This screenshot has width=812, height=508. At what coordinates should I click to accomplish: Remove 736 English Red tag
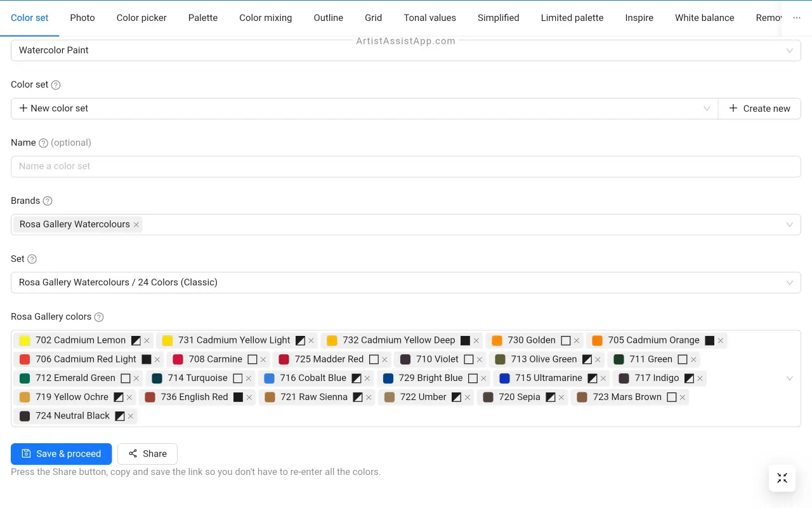tap(249, 398)
